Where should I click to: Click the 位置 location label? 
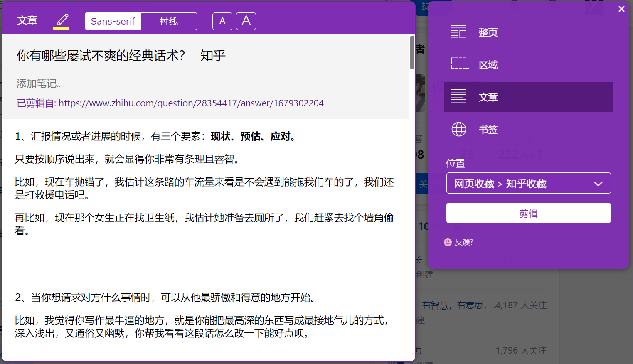(456, 163)
